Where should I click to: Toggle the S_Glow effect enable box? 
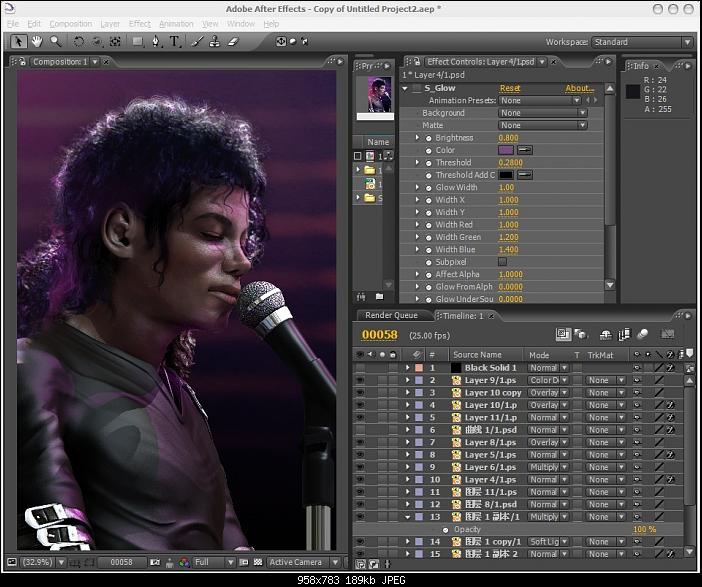coord(417,88)
